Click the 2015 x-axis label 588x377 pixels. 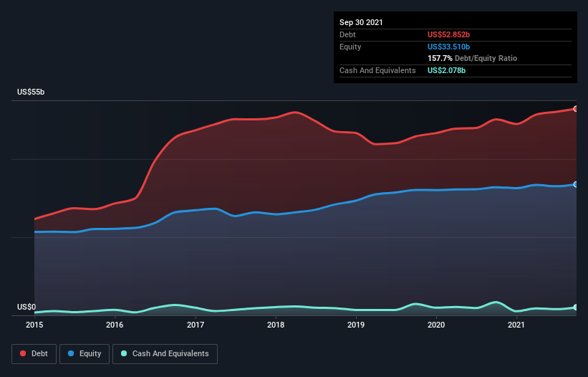[34, 325]
